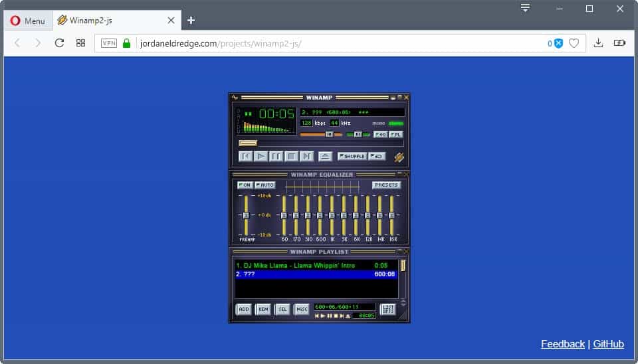Open Speed Dial start page grid icon
Image resolution: width=638 pixels, height=364 pixels.
(80, 43)
